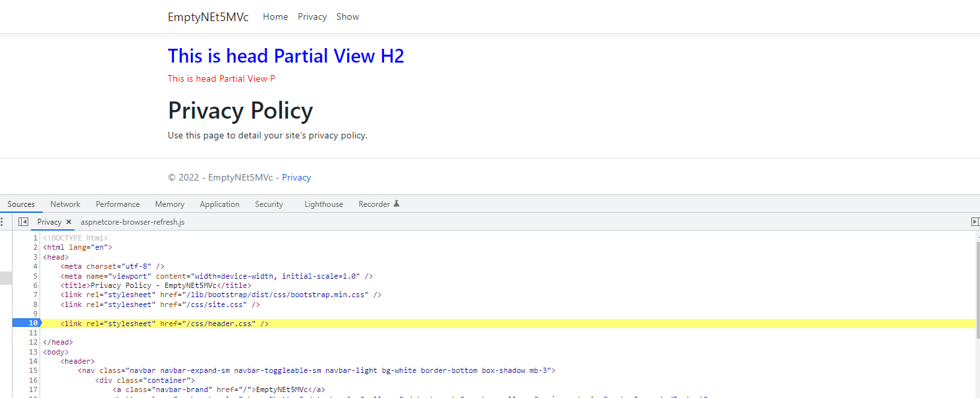Click the blue "This is head Partial View H2" heading
Image resolution: width=980 pixels, height=398 pixels.
pos(286,56)
